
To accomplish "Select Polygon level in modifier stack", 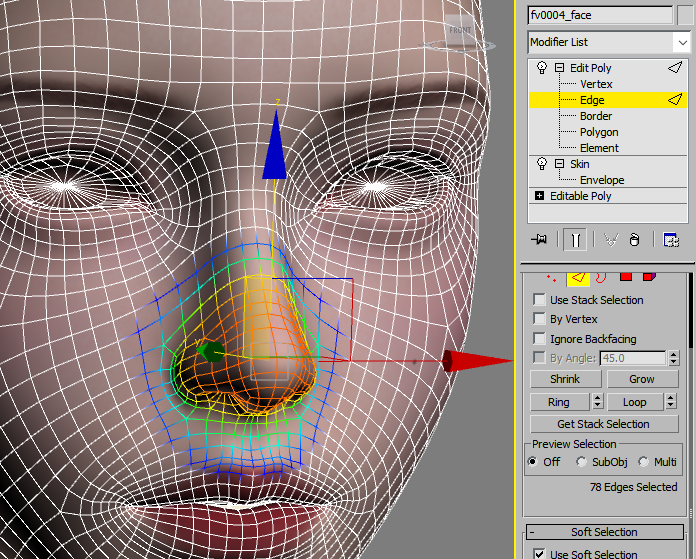I will click(599, 132).
